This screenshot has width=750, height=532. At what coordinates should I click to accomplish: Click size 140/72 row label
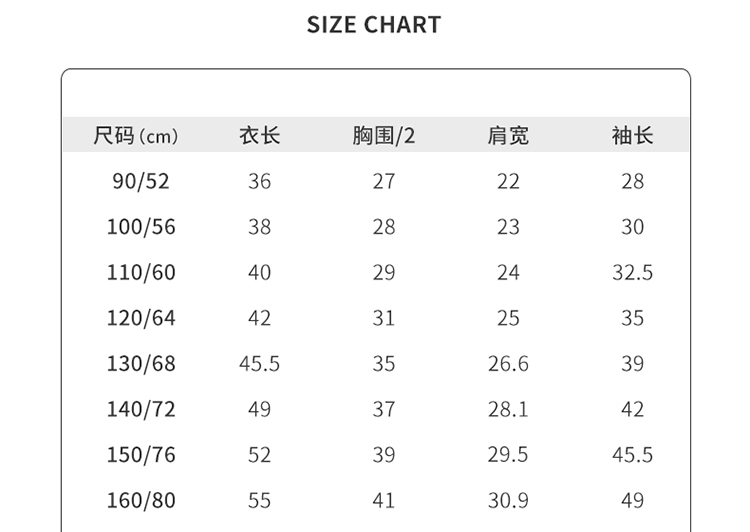pos(141,409)
